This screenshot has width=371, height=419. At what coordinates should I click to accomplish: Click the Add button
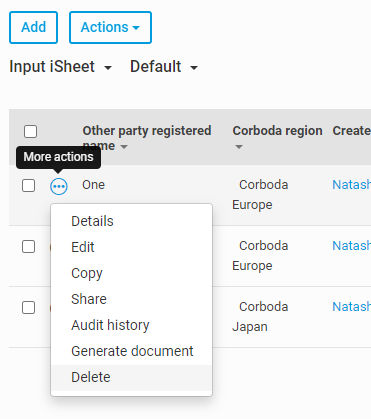point(33,27)
